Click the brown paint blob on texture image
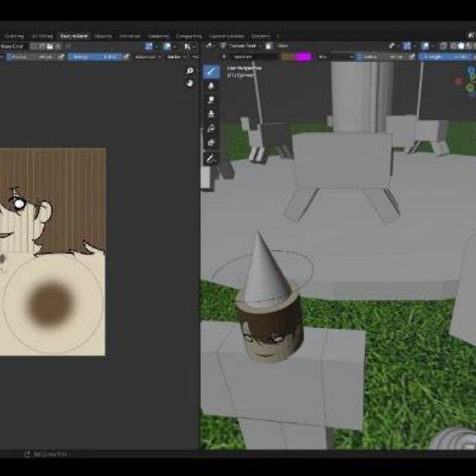The height and width of the screenshot is (476, 476). pyautogui.click(x=51, y=303)
